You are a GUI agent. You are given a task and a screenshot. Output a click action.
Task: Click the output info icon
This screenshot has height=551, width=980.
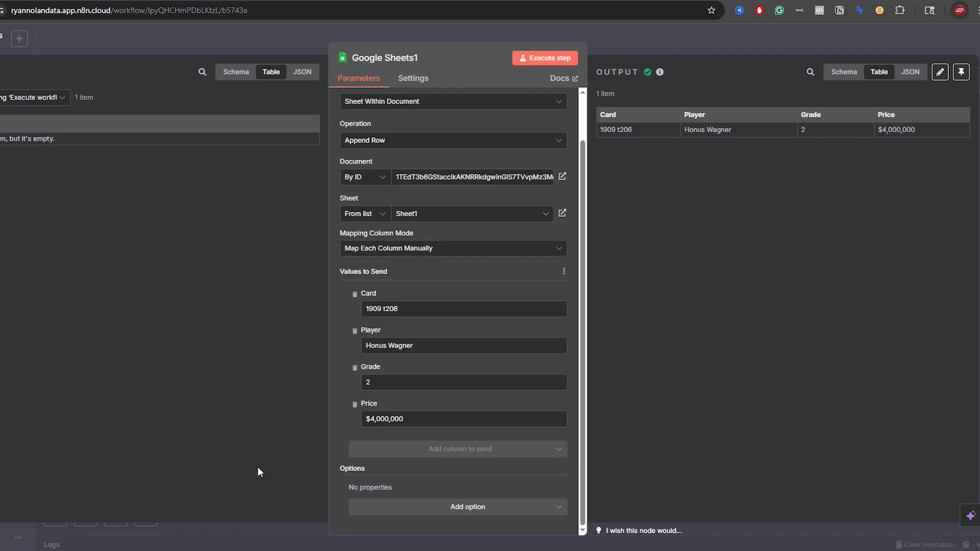tap(660, 72)
